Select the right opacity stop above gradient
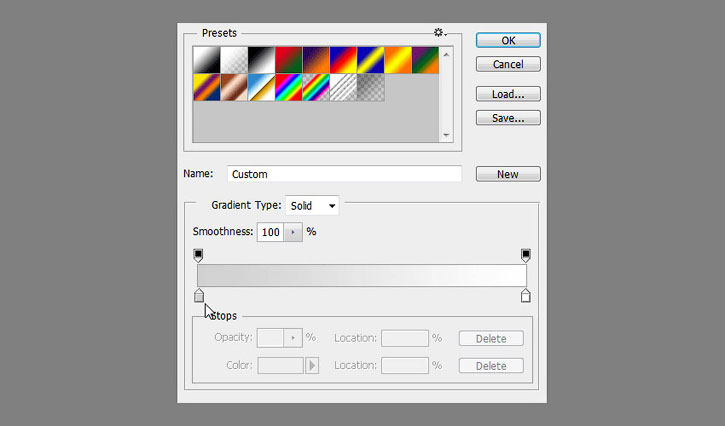 (526, 255)
